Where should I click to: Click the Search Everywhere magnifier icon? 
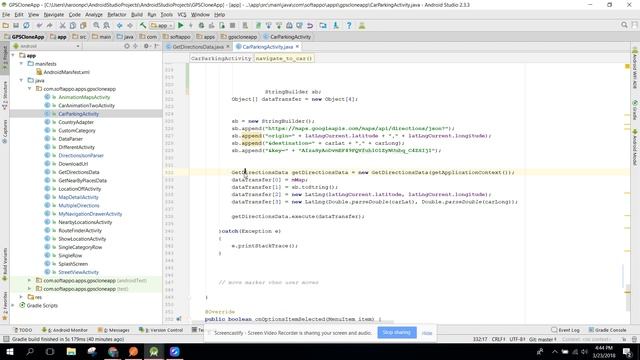point(624,25)
